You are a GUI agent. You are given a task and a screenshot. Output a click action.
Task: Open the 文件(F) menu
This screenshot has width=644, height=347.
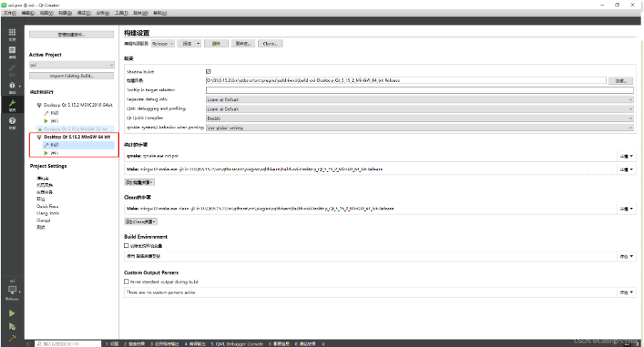[10, 13]
